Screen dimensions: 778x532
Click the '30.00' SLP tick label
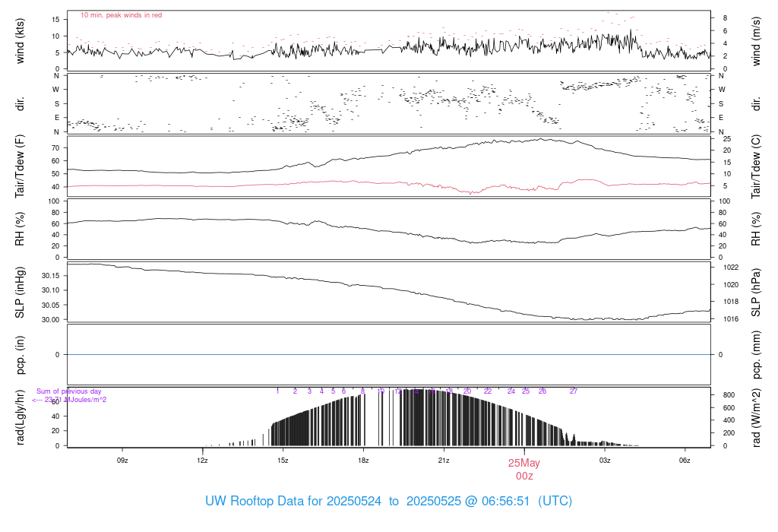(51, 320)
